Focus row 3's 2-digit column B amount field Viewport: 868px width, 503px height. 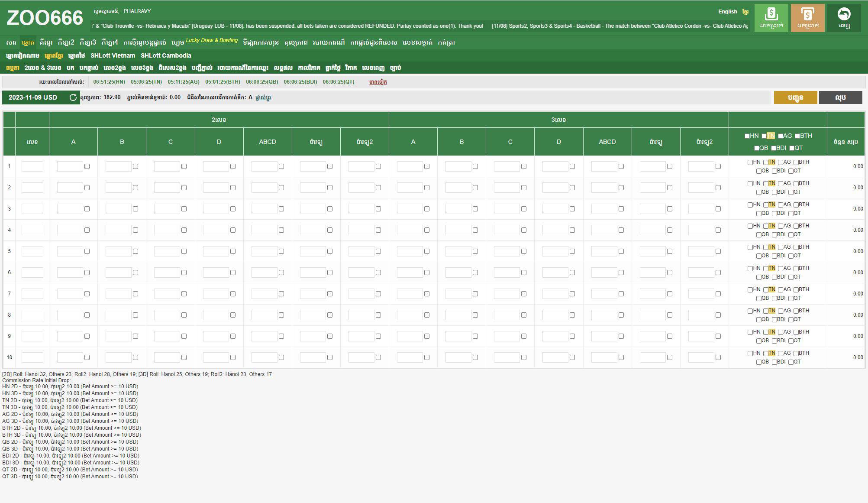pyautogui.click(x=119, y=209)
